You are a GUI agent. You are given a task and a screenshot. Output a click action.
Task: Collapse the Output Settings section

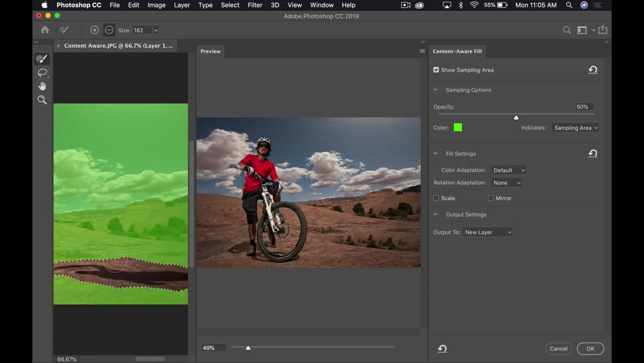point(435,214)
